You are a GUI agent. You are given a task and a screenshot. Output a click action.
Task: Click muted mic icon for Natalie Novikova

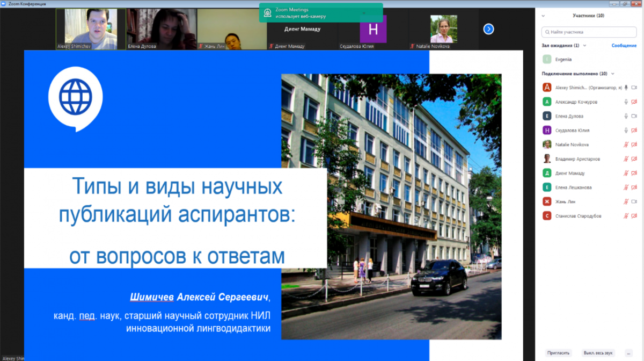tap(626, 145)
